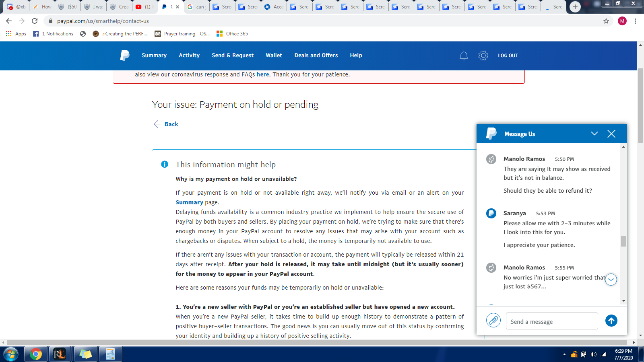
Task: Switch to the '[$50' tab
Action: [x=68, y=7]
